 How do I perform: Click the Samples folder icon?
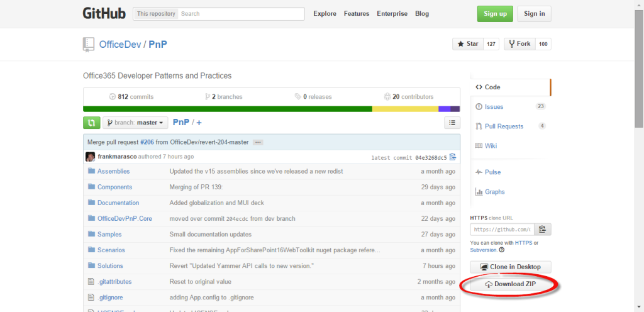pyautogui.click(x=91, y=234)
